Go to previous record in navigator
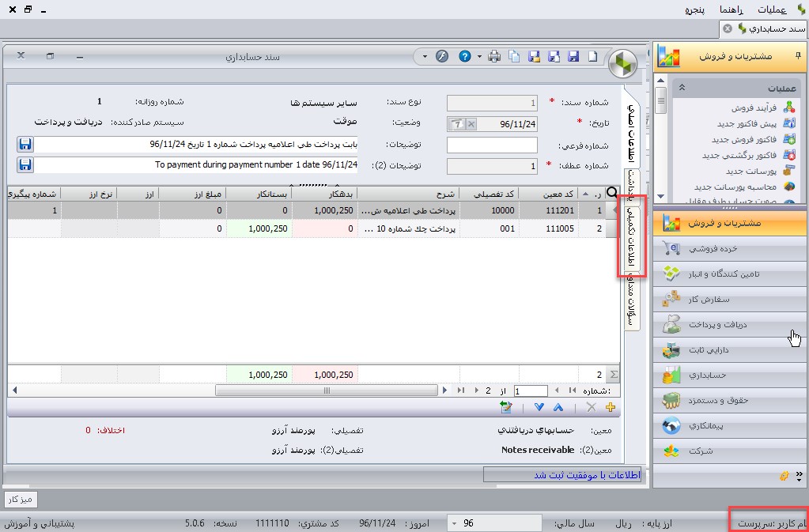The height and width of the screenshot is (532, 809). (557, 391)
